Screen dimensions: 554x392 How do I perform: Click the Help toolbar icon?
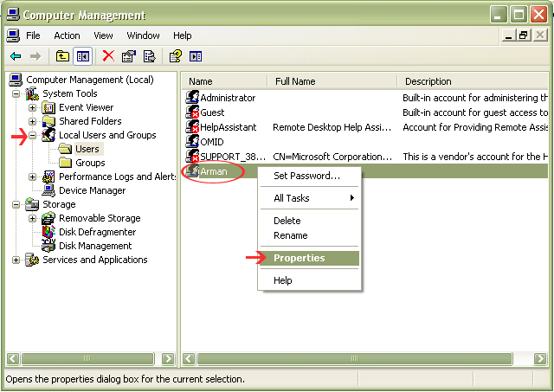[175, 56]
